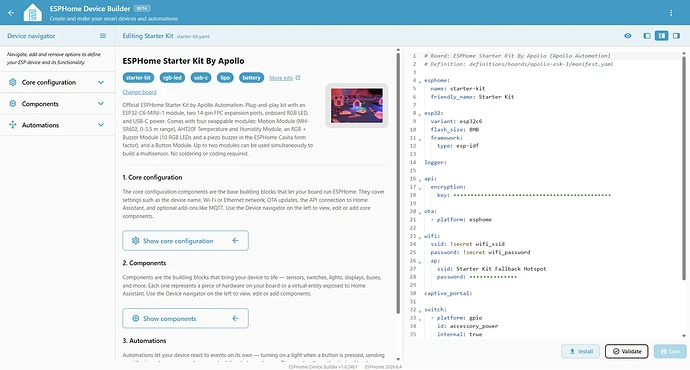
Task: Open the ESPHome house logo
Action: [33, 13]
